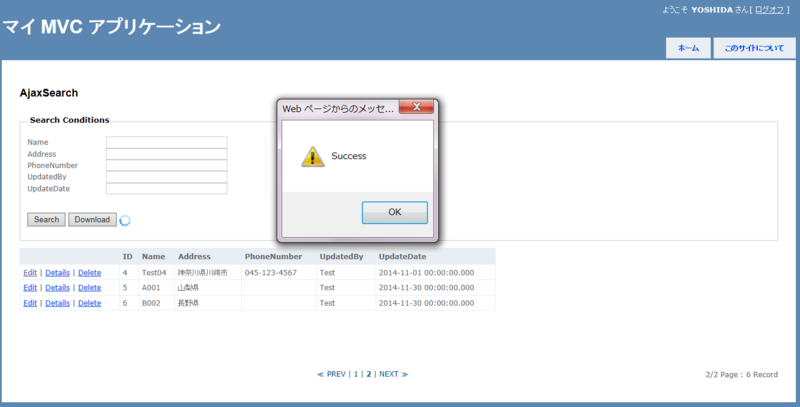Click the Search button
The image size is (800, 407).
click(x=46, y=220)
